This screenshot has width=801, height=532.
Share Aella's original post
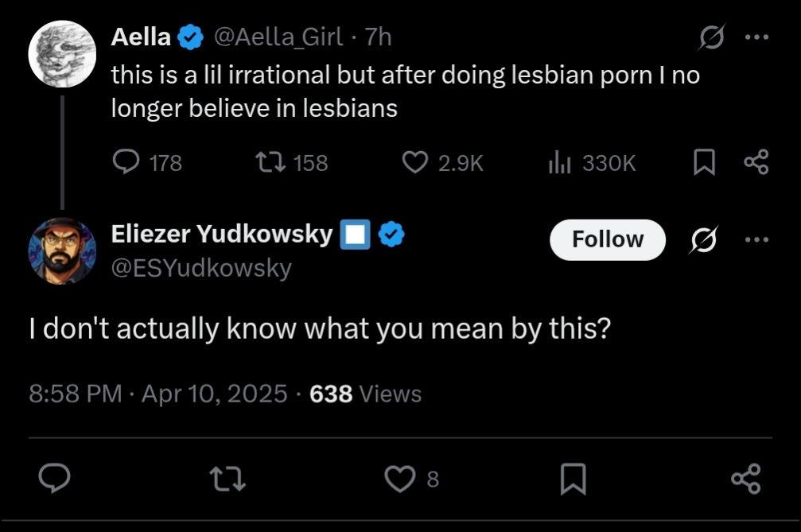(756, 163)
